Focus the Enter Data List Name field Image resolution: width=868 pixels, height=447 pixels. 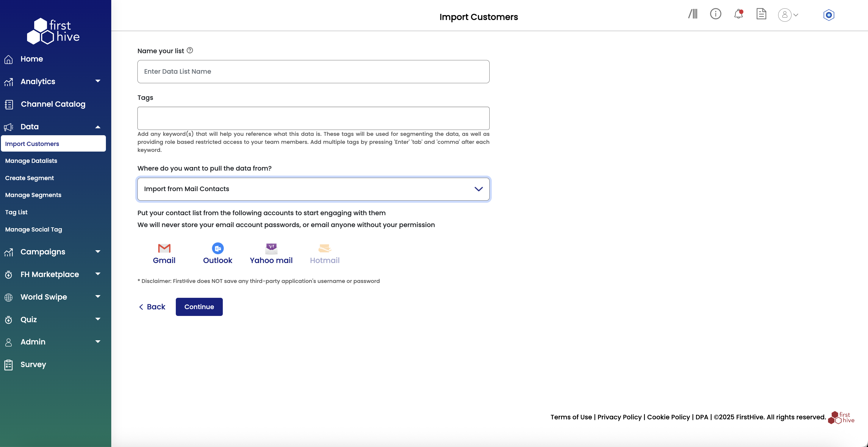(313, 72)
